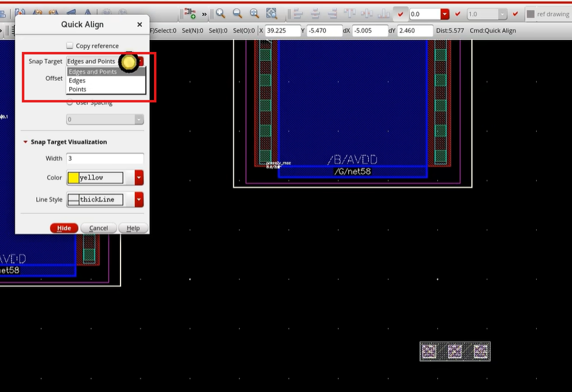Click the Cancel button
The width and height of the screenshot is (572, 392).
click(99, 228)
